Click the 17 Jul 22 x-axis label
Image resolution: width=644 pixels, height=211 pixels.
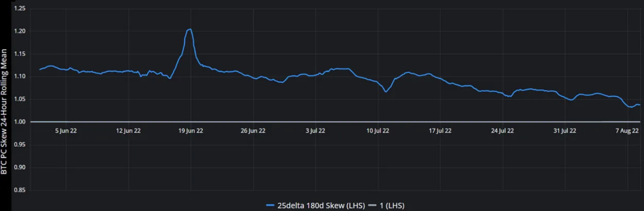[440, 131]
